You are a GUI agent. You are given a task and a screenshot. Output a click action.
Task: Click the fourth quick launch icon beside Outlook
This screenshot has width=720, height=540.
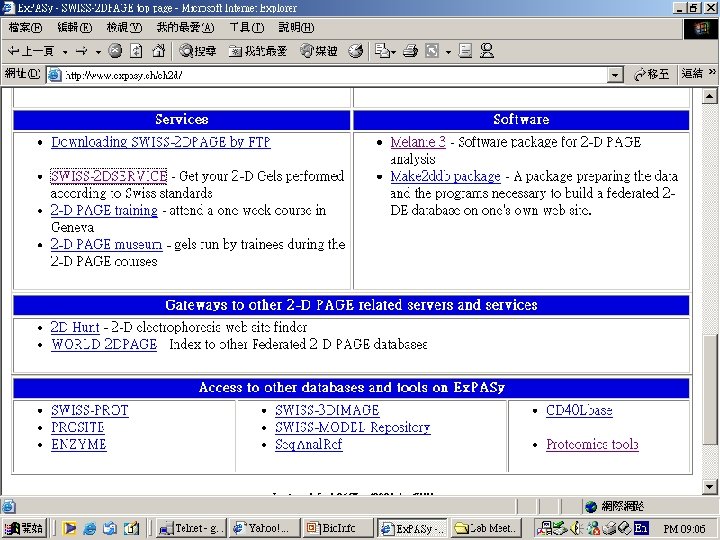[131, 529]
